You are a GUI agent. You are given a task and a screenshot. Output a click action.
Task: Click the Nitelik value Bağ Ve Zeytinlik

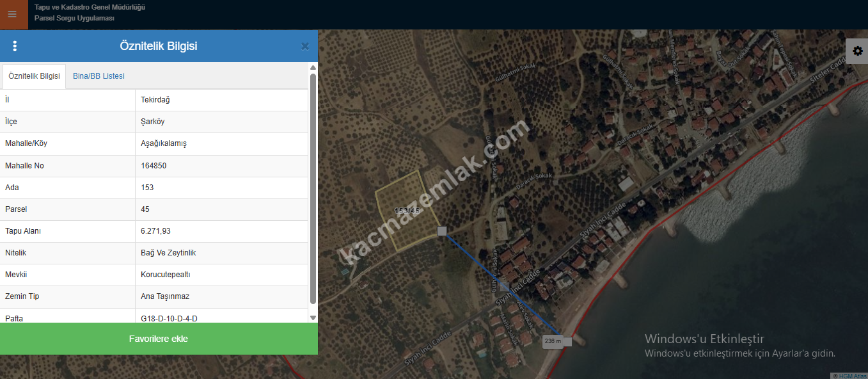pyautogui.click(x=168, y=253)
